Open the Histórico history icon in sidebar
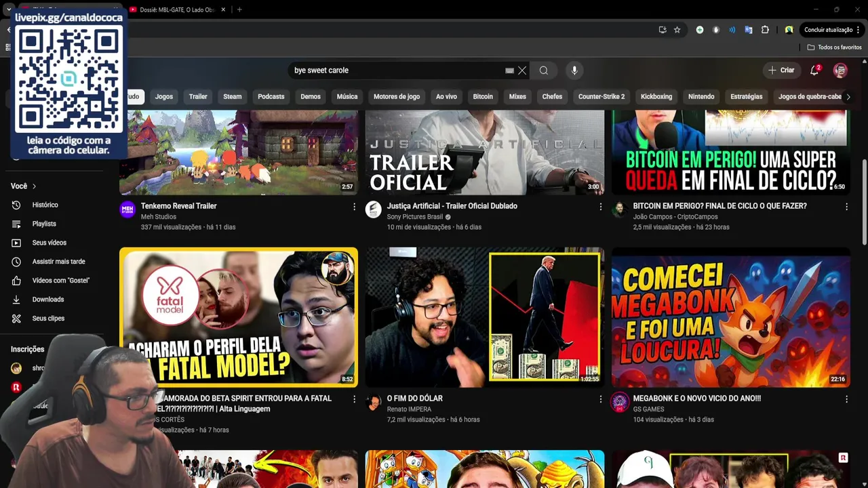The height and width of the screenshot is (488, 868). point(16,205)
